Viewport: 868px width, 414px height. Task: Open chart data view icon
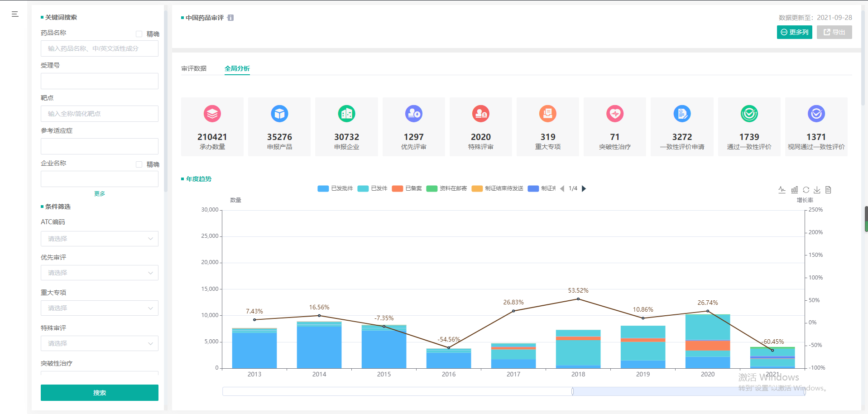pyautogui.click(x=828, y=190)
